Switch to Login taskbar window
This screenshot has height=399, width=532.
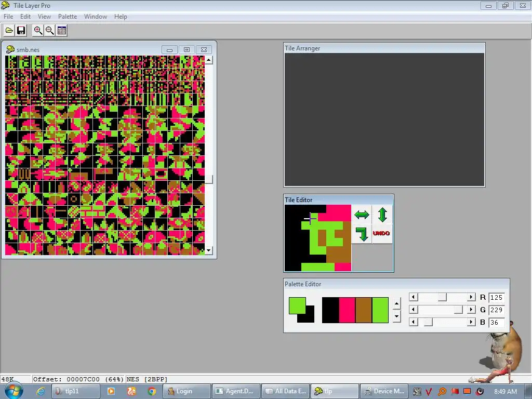187,391
